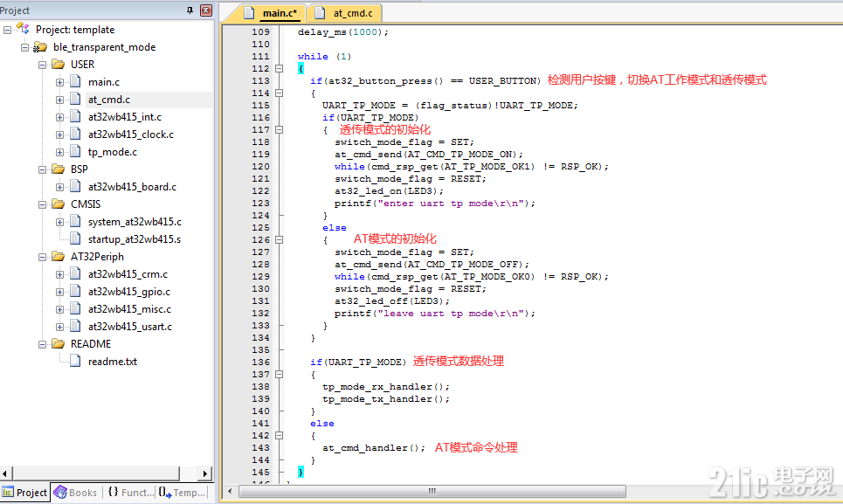Screen dimensions: 843x504
Task: Click the "at_cmd_handler();" call
Action: pos(374,448)
